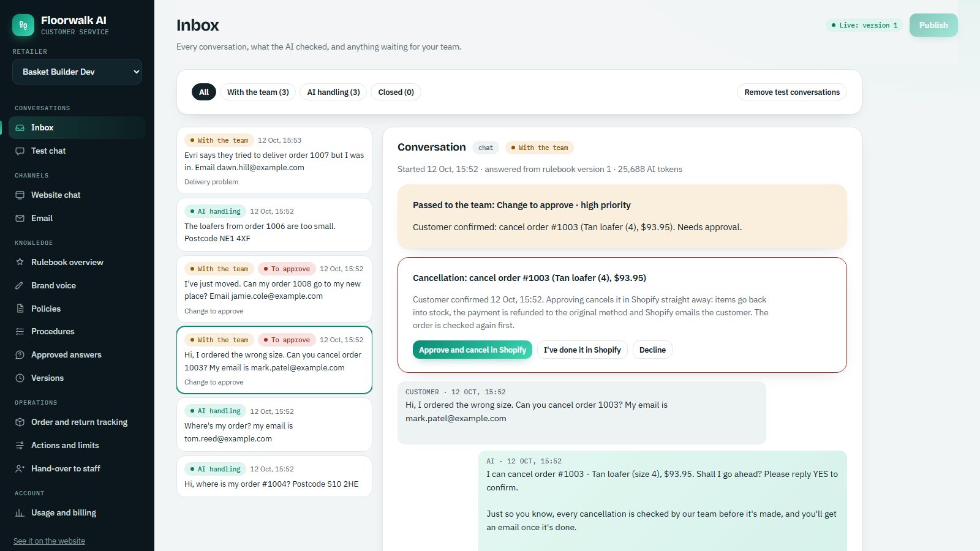Open See it on the website link

(x=49, y=541)
